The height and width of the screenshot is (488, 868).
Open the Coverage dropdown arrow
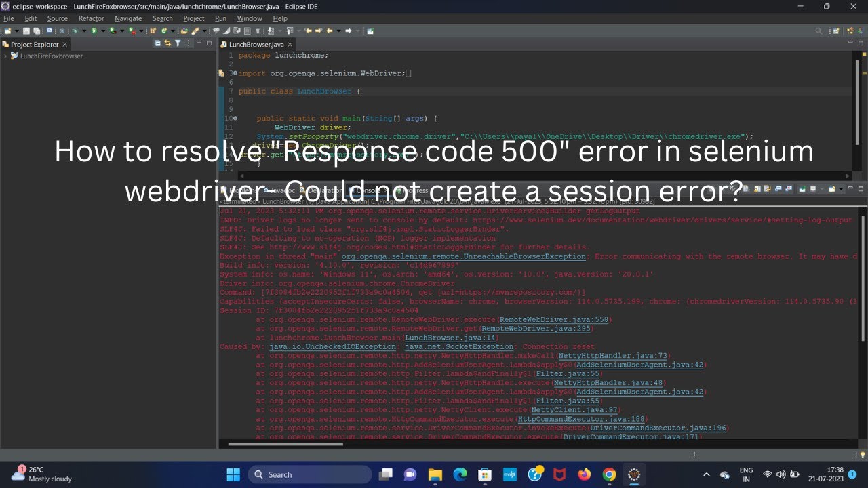click(x=121, y=30)
